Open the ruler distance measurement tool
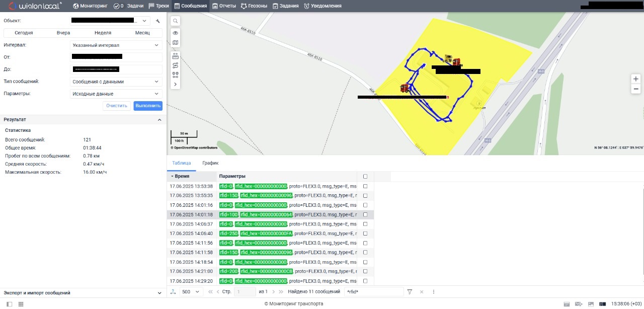The image size is (644, 309). click(x=175, y=55)
